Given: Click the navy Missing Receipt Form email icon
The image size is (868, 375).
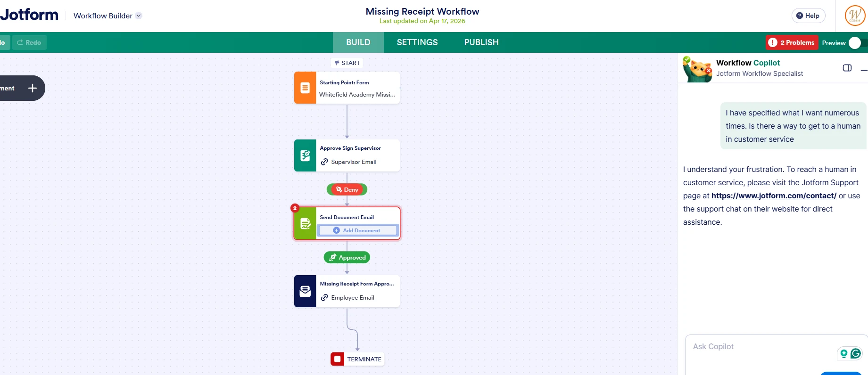Looking at the screenshot, I should pos(305,291).
